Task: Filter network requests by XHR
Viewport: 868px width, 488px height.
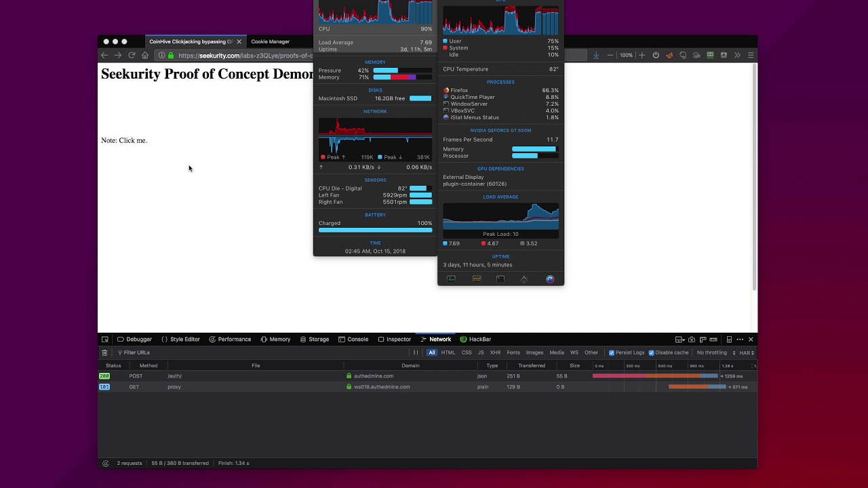Action: tap(495, 352)
